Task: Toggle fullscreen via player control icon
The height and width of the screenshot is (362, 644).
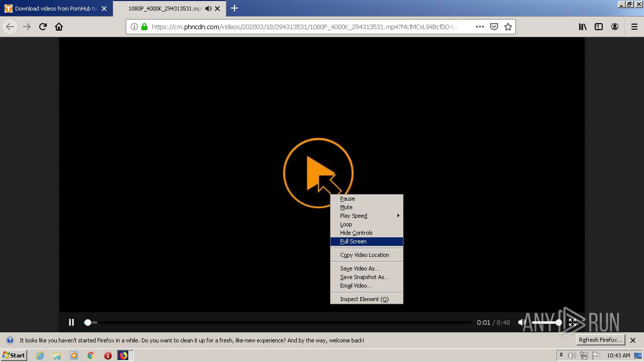Action: (573, 322)
